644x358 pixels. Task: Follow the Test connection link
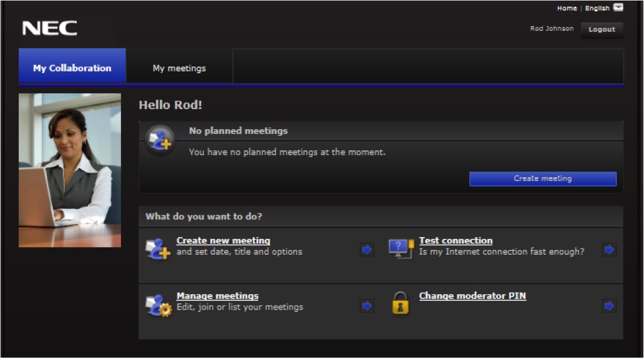point(455,241)
